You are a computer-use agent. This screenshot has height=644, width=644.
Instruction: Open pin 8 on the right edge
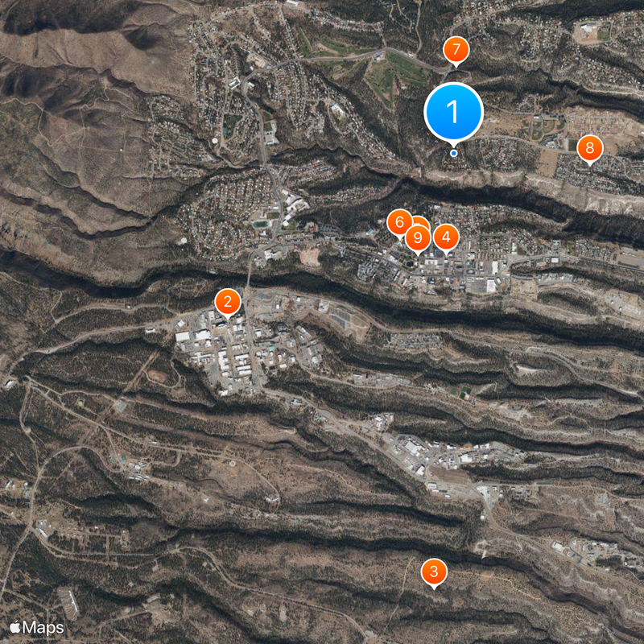click(x=590, y=147)
